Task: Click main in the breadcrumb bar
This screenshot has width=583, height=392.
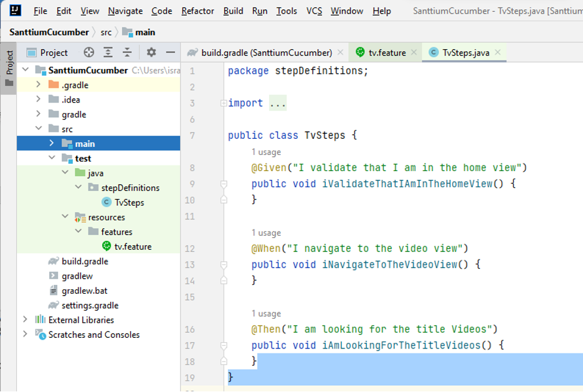Action: (139, 32)
